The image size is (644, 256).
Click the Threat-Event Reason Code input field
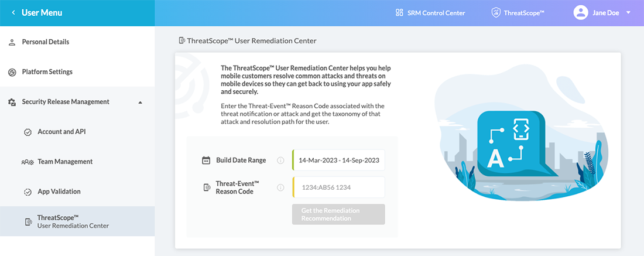(x=339, y=187)
